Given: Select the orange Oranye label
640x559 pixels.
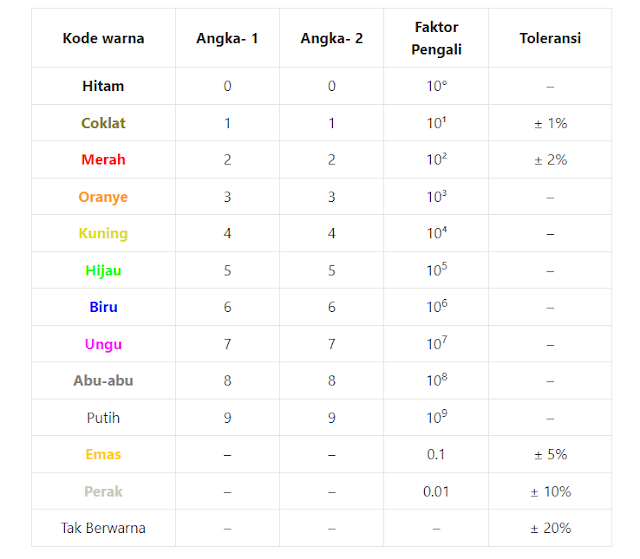Looking at the screenshot, I should (103, 197).
